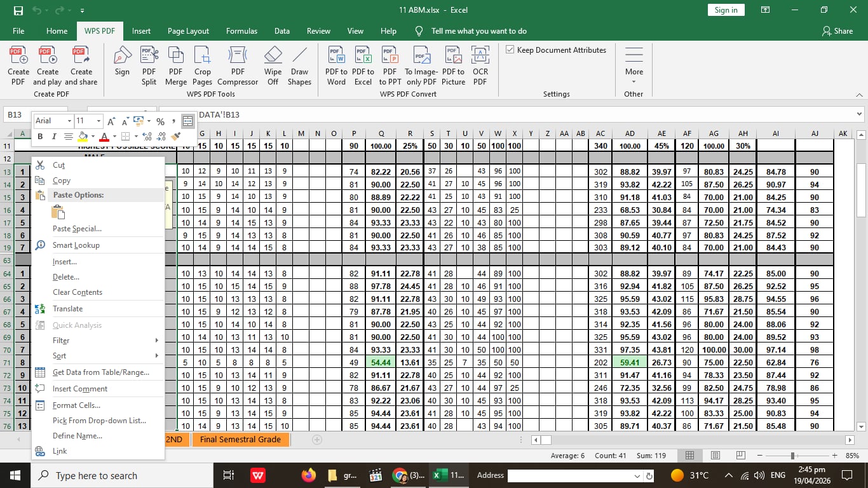The width and height of the screenshot is (868, 488).
Task: Start the PDF Compressor tool
Action: click(x=238, y=66)
